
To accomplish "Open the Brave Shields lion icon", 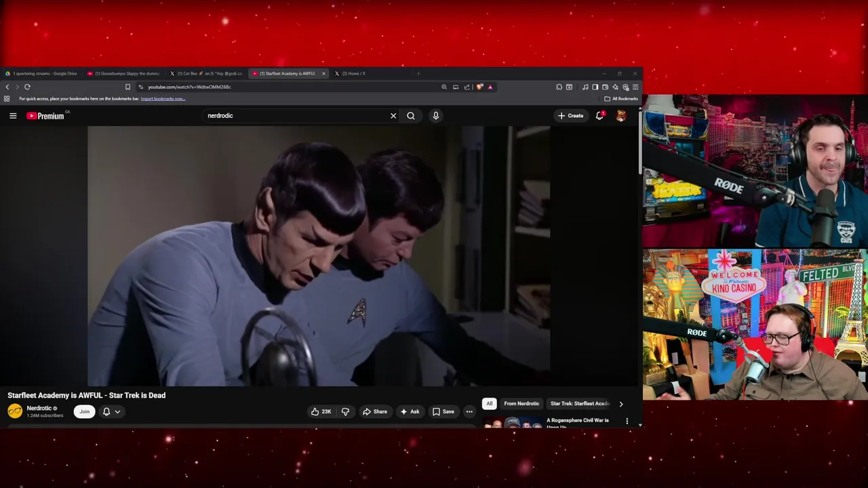I will pyautogui.click(x=480, y=87).
